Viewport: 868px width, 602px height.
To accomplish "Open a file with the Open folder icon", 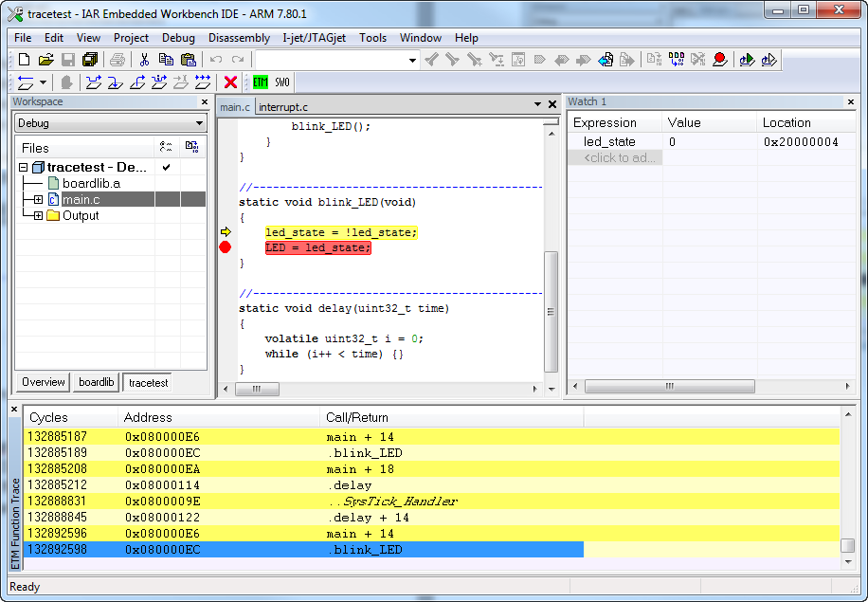I will click(x=45, y=60).
